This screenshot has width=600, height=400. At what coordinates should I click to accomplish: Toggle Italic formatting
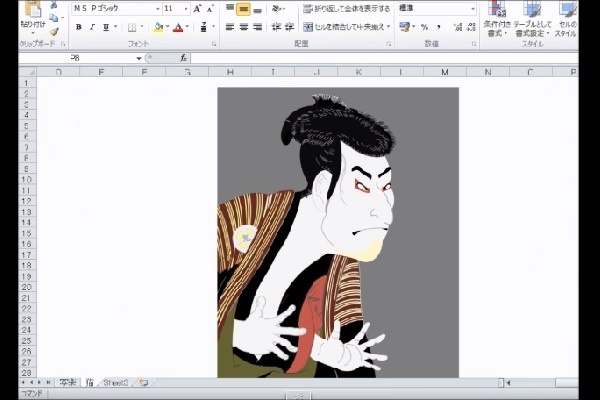(93, 27)
